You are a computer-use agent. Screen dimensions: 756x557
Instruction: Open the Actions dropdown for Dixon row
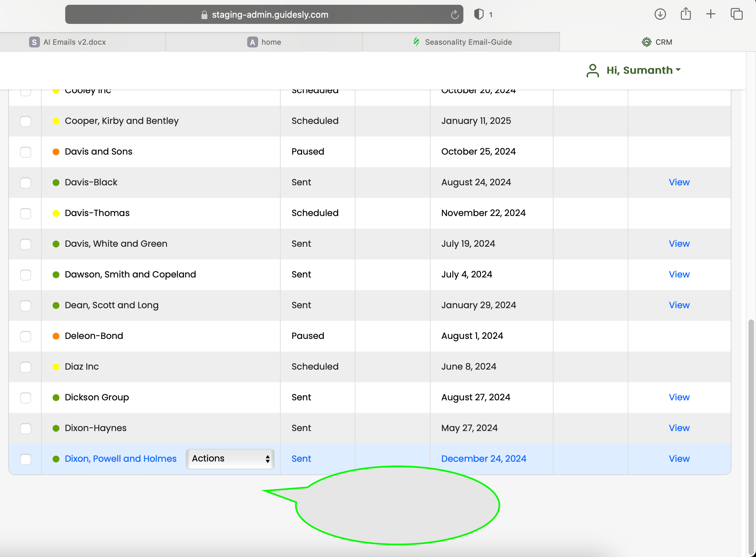(x=230, y=459)
